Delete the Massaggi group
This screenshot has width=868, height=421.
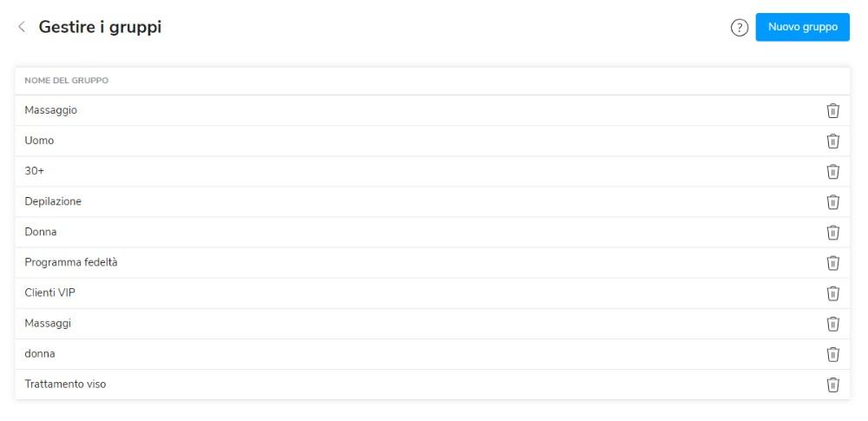(x=832, y=323)
